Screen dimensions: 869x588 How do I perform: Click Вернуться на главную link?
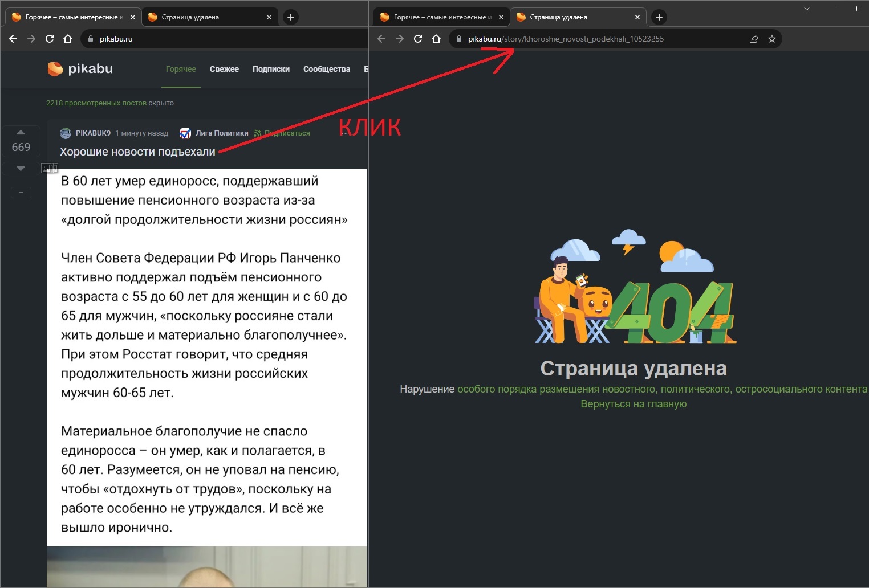pos(633,404)
